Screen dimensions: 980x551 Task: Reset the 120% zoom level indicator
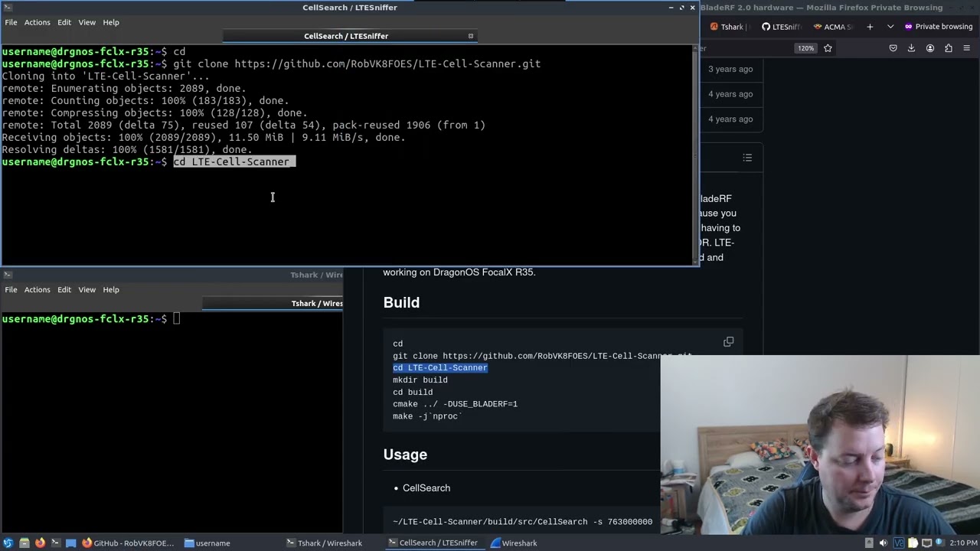point(805,48)
